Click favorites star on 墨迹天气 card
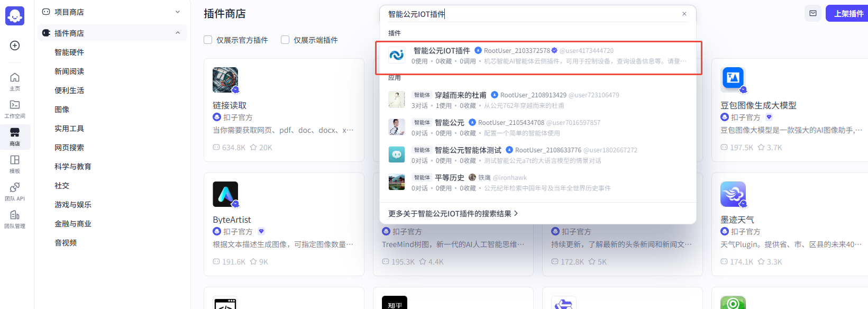 tap(761, 262)
